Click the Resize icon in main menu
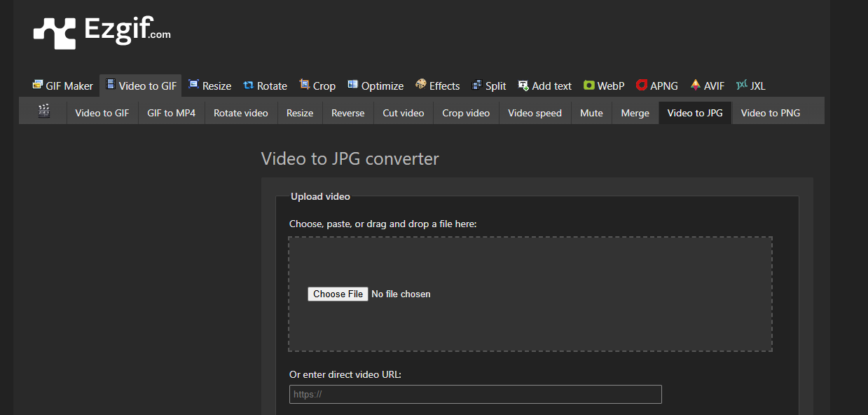 (x=194, y=85)
